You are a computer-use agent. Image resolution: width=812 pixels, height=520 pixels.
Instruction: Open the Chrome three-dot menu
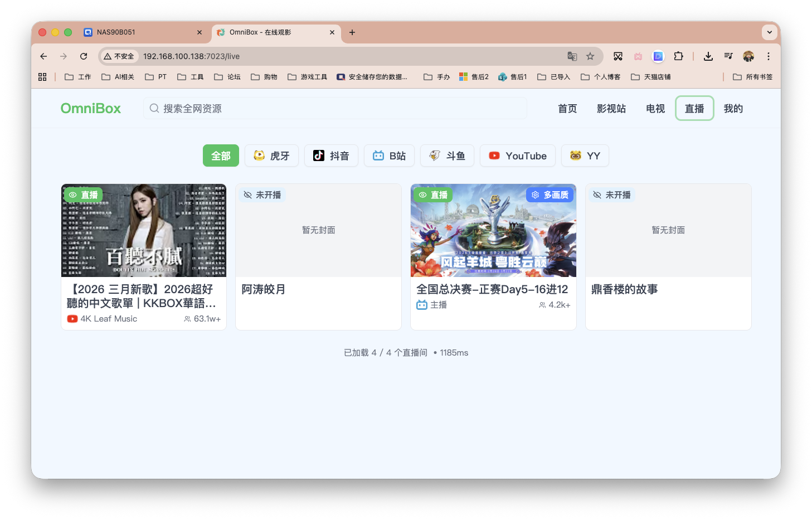point(769,56)
